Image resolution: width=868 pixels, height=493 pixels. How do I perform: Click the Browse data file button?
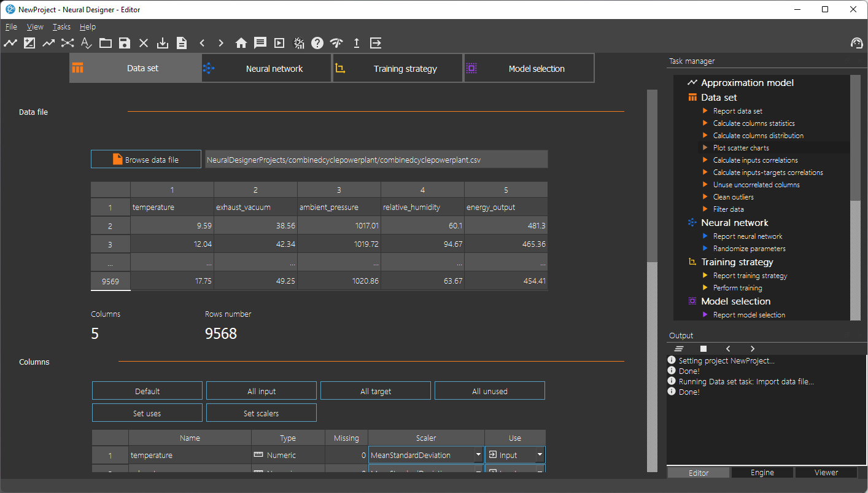146,160
